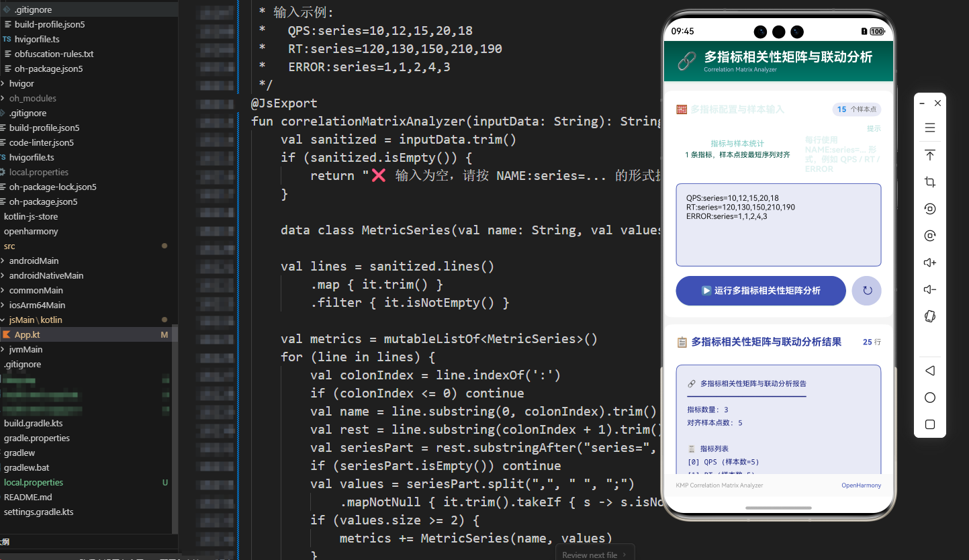Click the emulator shake device icon

tap(930, 316)
